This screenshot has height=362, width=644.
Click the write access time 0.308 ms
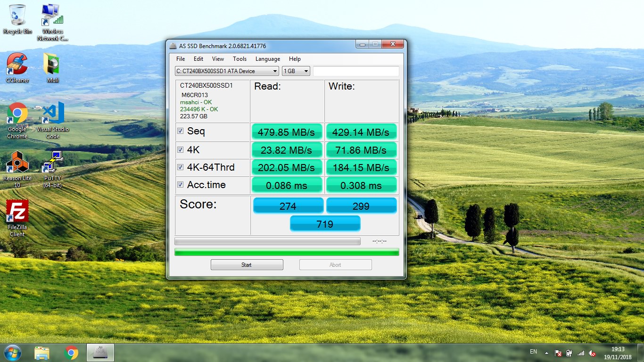pyautogui.click(x=361, y=185)
